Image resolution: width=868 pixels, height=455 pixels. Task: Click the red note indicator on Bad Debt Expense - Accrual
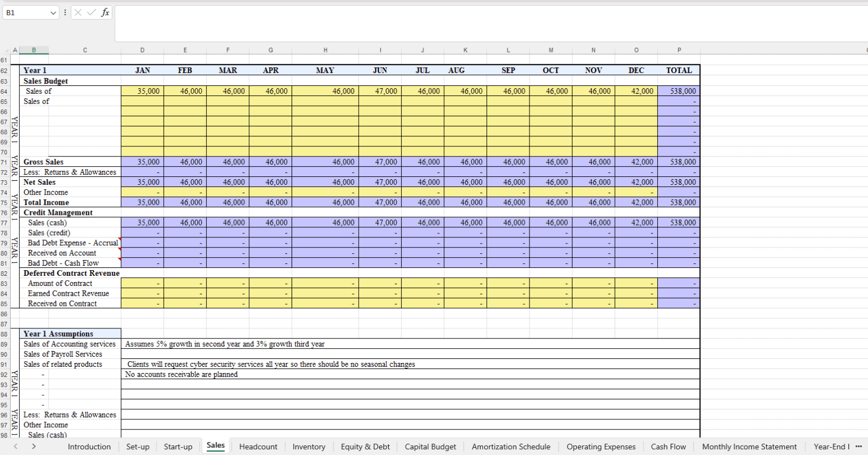pyautogui.click(x=119, y=240)
